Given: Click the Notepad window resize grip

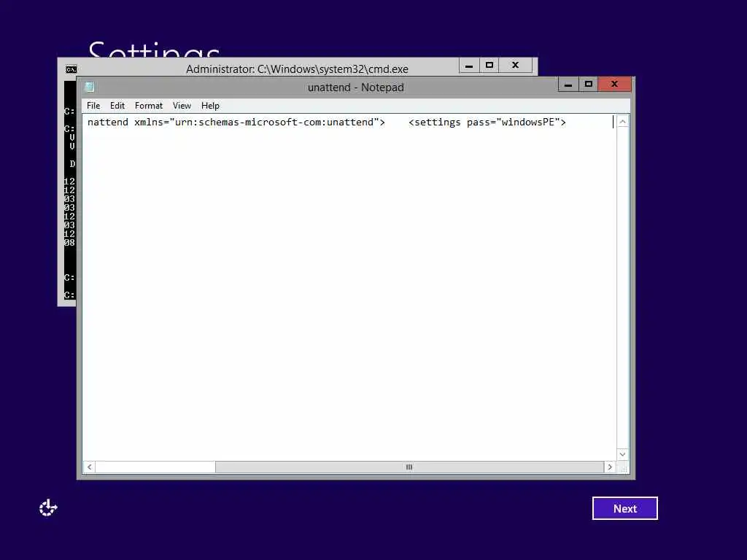Looking at the screenshot, I should 622,467.
